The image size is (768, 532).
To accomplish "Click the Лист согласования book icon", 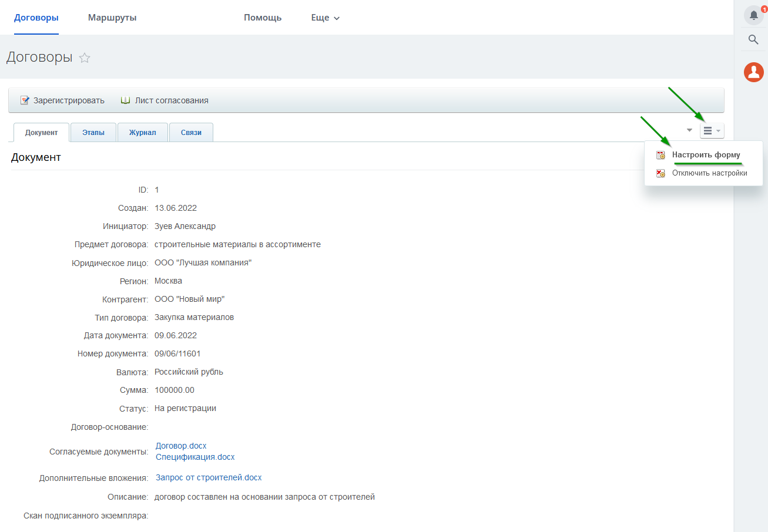I will [125, 100].
